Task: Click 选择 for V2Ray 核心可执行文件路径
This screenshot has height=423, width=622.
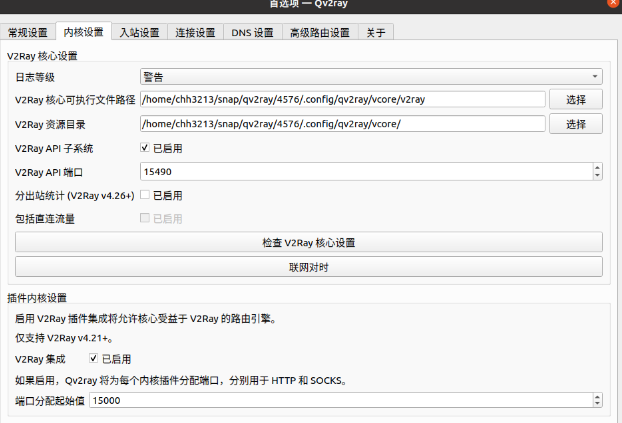Action: pos(576,100)
